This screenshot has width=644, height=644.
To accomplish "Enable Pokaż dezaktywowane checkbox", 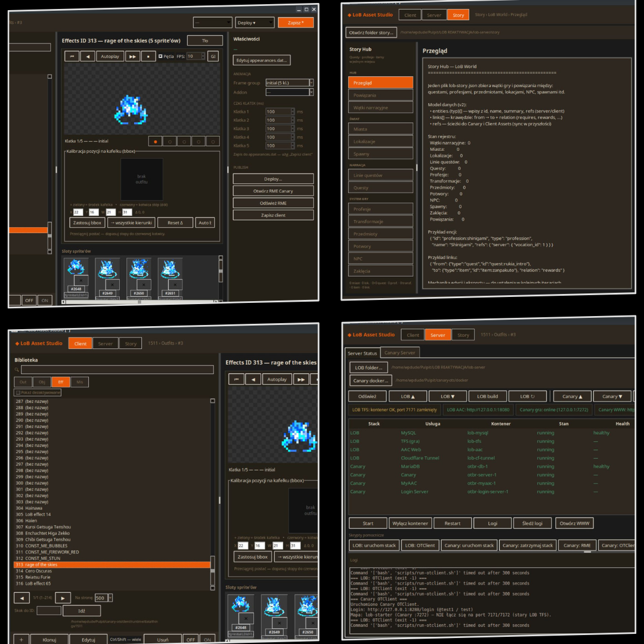I will tap(18, 392).
